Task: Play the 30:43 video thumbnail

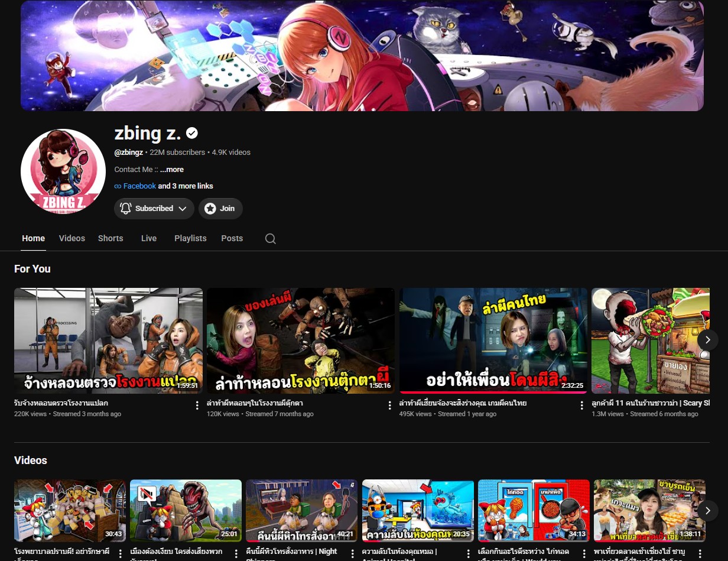Action: click(70, 511)
